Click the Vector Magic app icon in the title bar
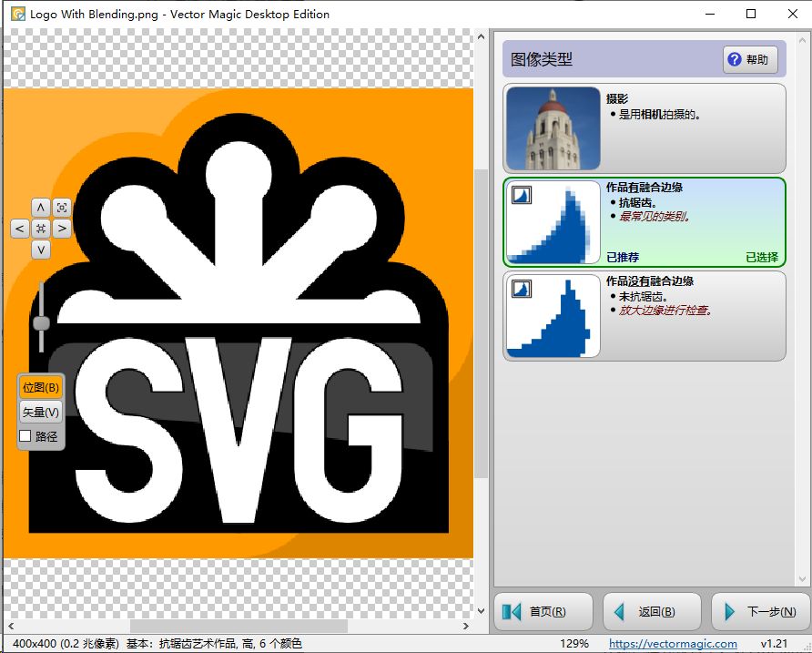Viewport: 812px width, 653px height. [x=18, y=14]
